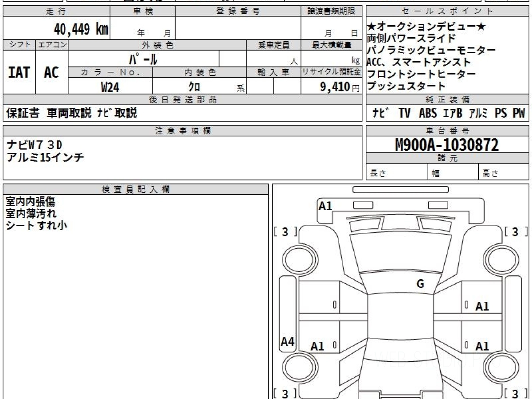Click the AC air conditioner cell
This screenshot has width=532, height=399.
pos(51,72)
